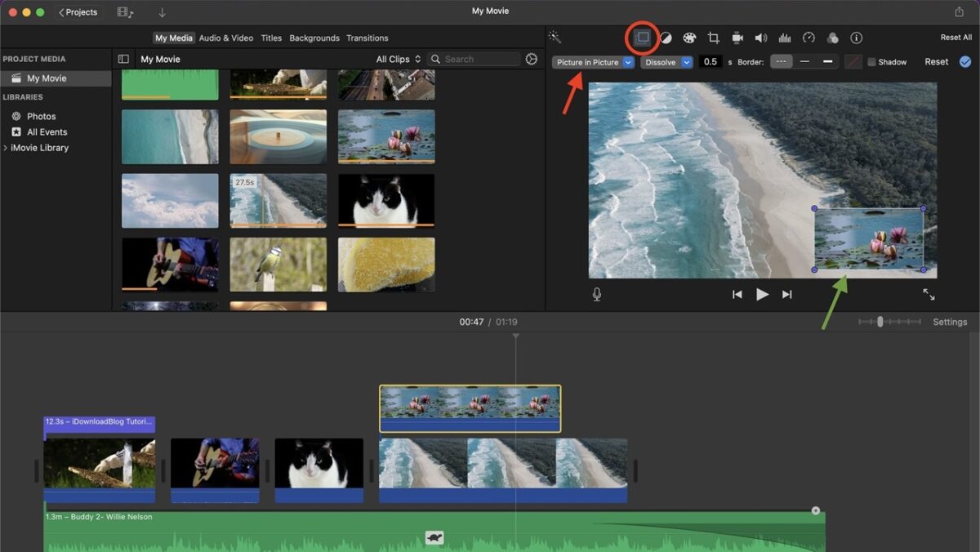Adjust the timeline zoom slider
Image resolution: width=980 pixels, height=552 pixels.
point(880,322)
